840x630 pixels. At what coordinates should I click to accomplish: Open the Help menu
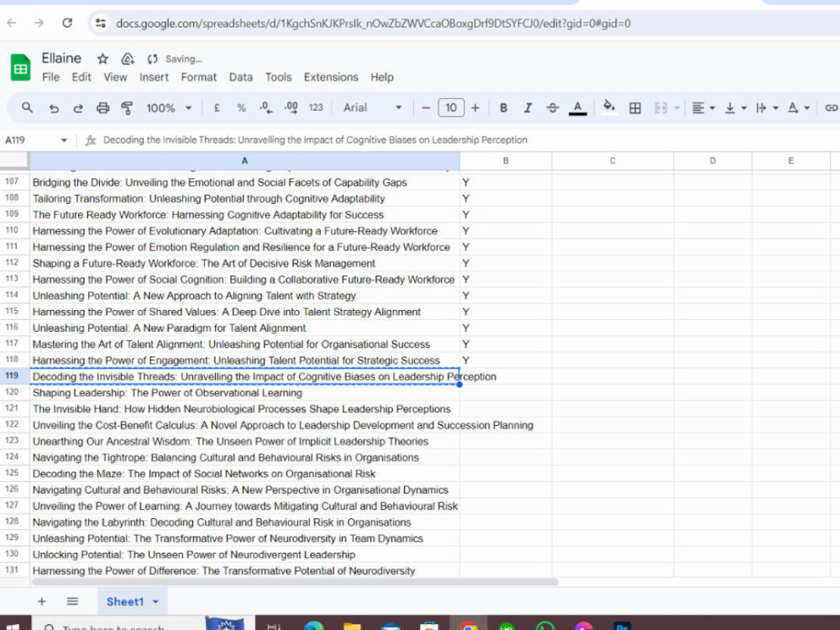pos(382,77)
